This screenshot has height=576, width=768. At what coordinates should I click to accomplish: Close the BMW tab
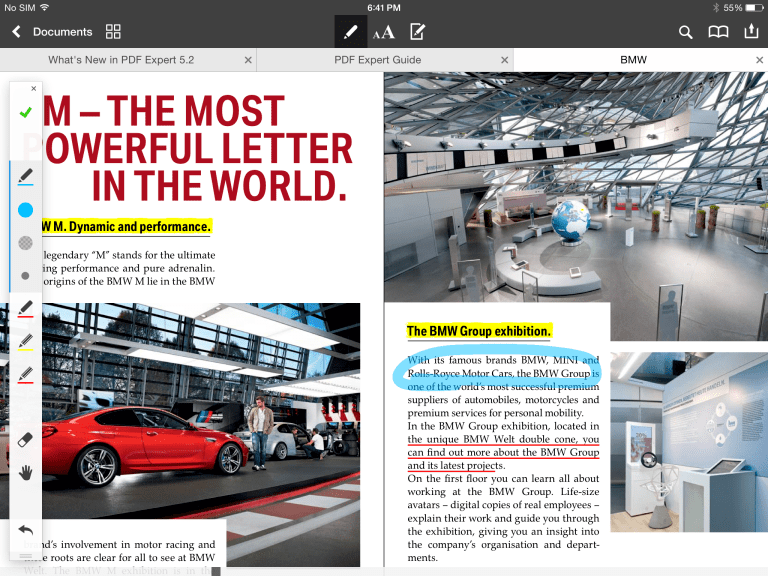tap(760, 60)
